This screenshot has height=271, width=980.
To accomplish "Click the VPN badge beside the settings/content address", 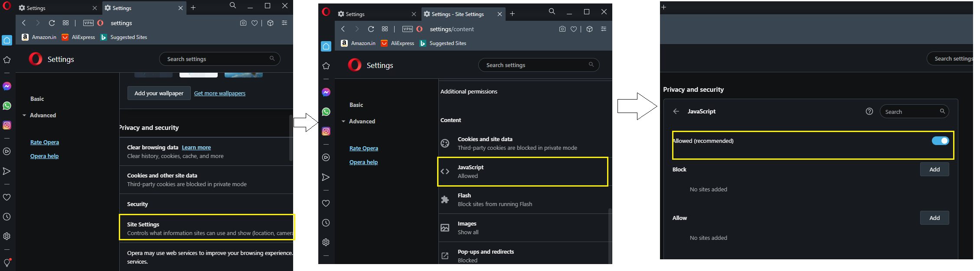I will (407, 29).
